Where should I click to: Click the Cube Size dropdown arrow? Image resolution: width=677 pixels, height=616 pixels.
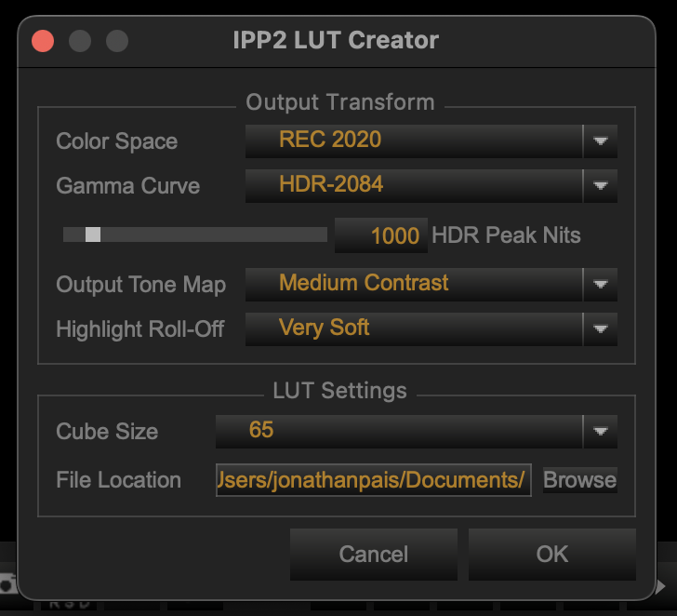tap(600, 431)
